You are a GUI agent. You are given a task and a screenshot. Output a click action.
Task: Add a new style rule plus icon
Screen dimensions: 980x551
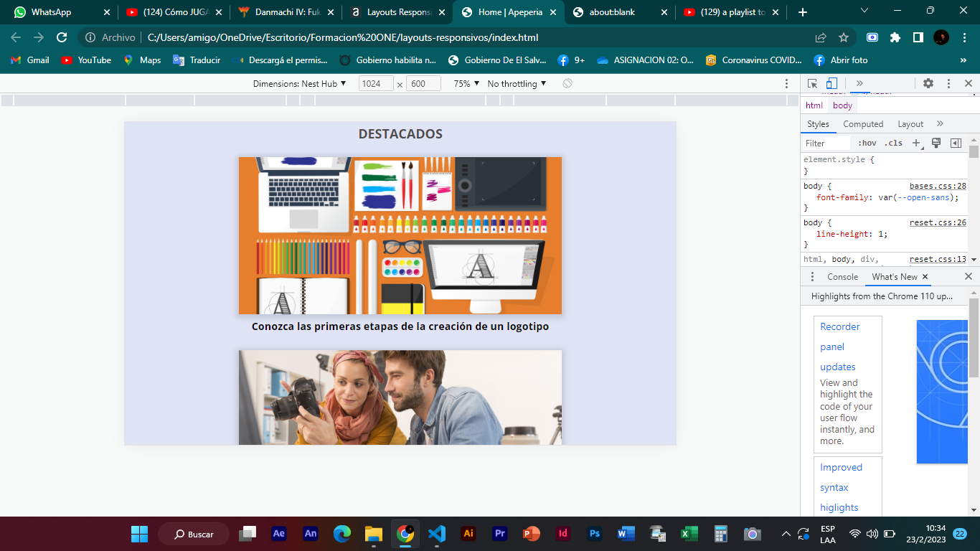(916, 143)
